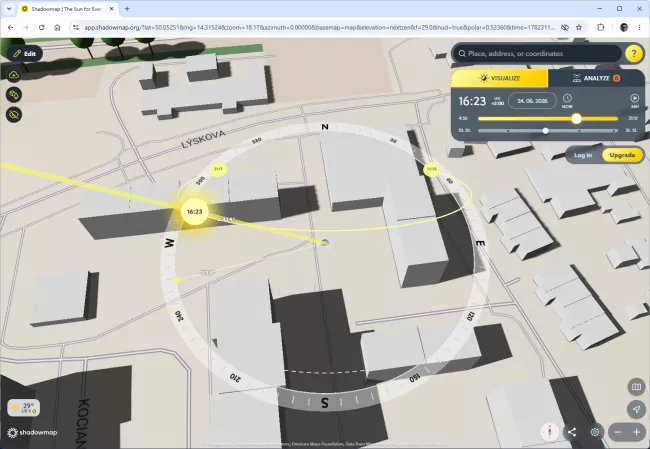Open map settings gear icon
This screenshot has width=650, height=449.
pyautogui.click(x=595, y=432)
